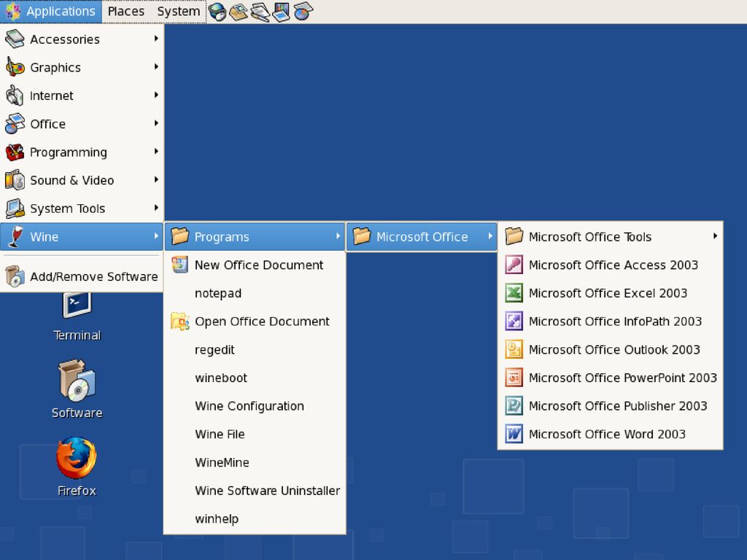Expand the Internet submenu
Image resolution: width=747 pixels, height=560 pixels.
82,96
